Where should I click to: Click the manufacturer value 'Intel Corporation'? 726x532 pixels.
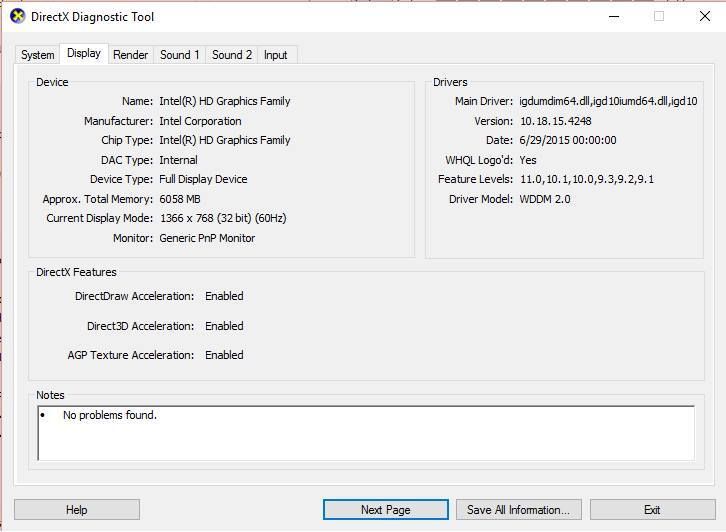tap(200, 121)
